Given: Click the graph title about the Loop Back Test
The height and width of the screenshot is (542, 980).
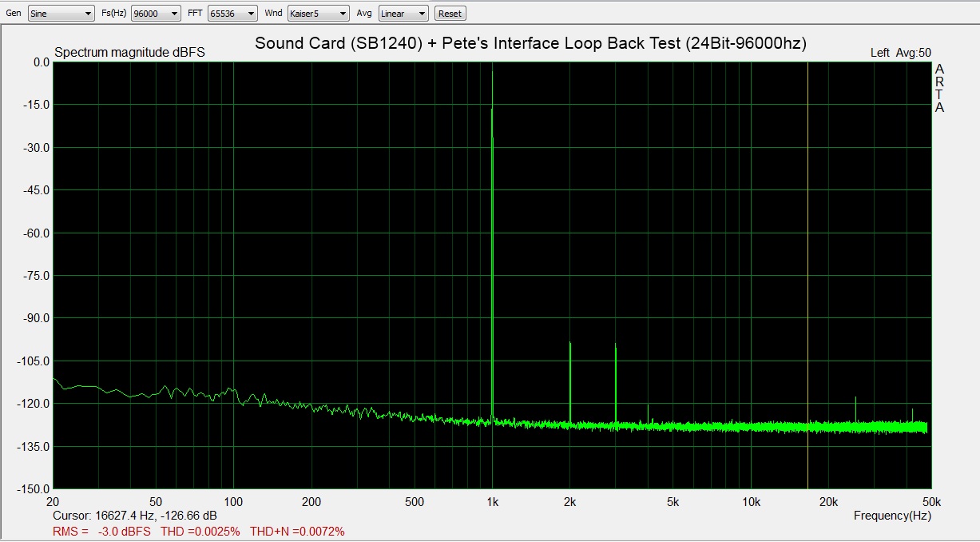Looking at the screenshot, I should (530, 43).
